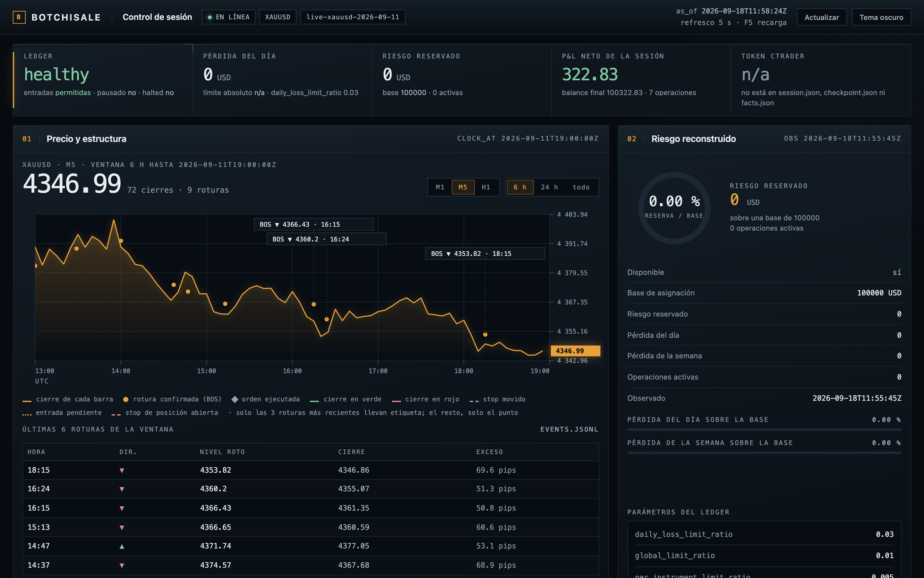924x578 pixels.
Task: Click the green up arrow in the 14:47 row
Action: tap(122, 546)
